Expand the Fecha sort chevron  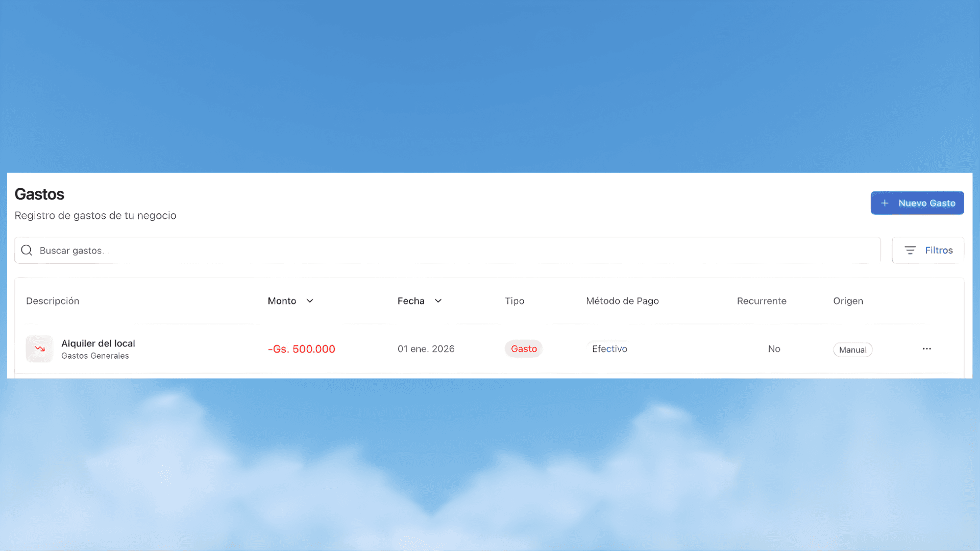click(438, 301)
